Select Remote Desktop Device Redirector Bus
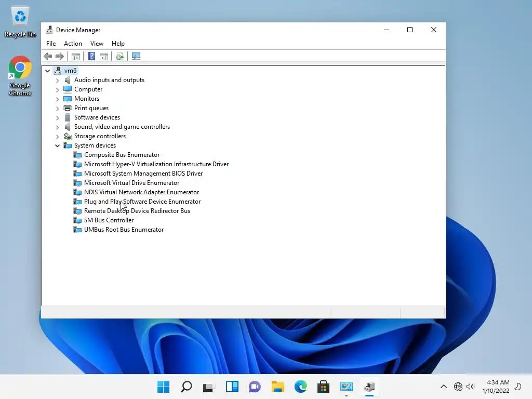The width and height of the screenshot is (532, 399). pos(137,211)
